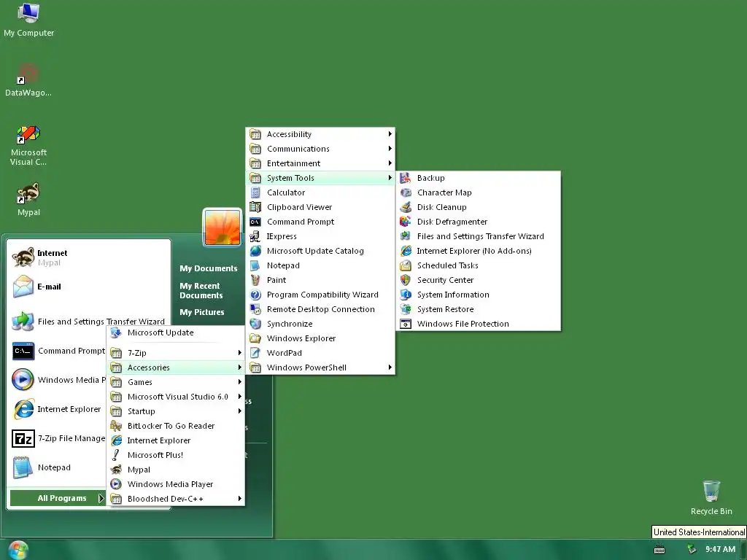This screenshot has height=560, width=747.
Task: Click the Safely Remove Hardware tray icon
Action: click(692, 550)
